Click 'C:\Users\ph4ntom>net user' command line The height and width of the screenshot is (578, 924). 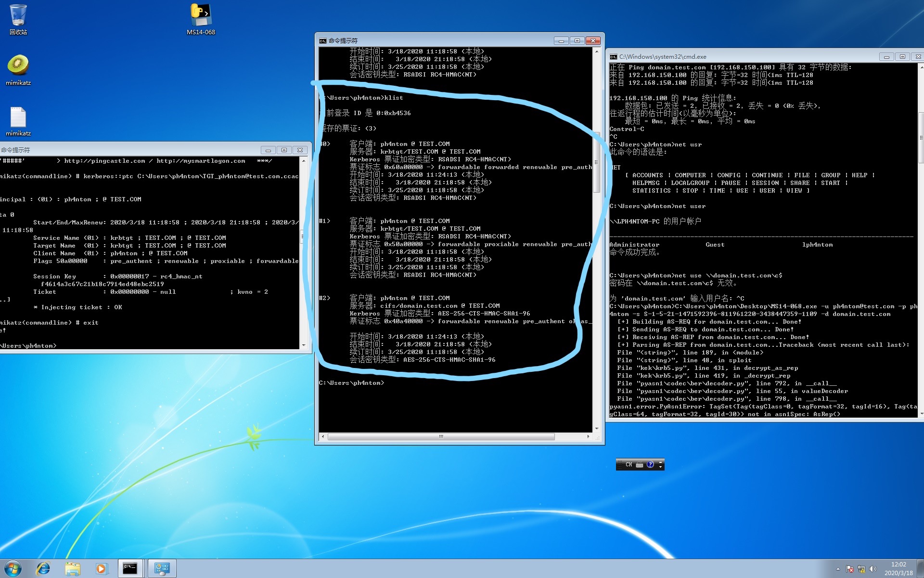(x=657, y=206)
